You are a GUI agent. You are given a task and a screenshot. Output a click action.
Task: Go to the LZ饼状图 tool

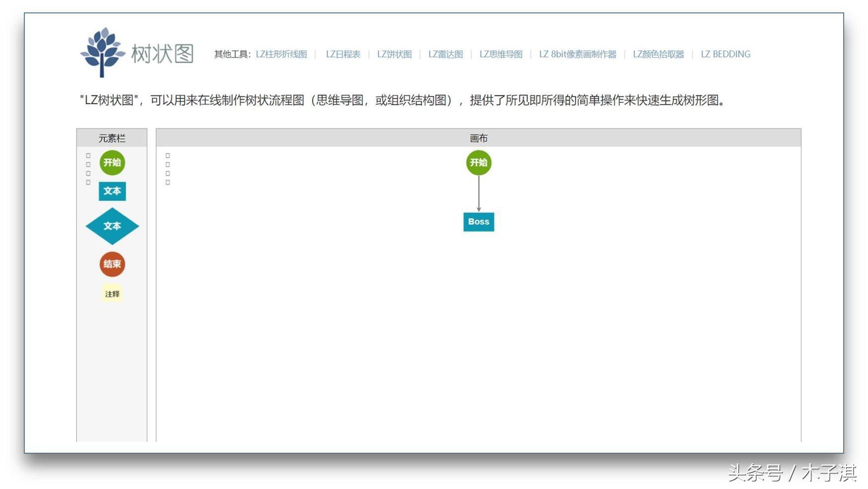click(394, 54)
